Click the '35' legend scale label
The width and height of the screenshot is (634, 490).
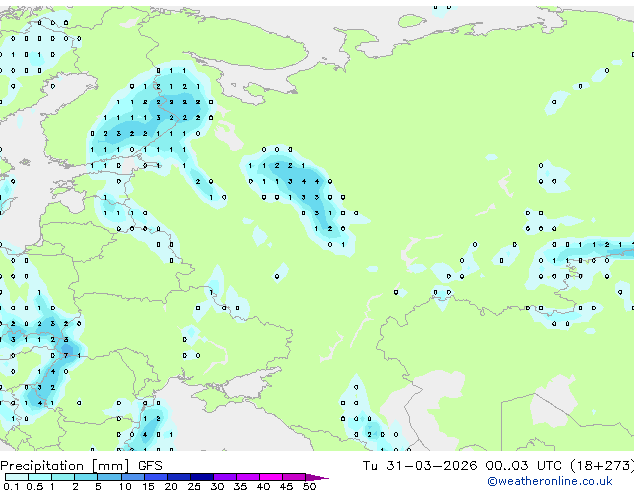coord(240,486)
